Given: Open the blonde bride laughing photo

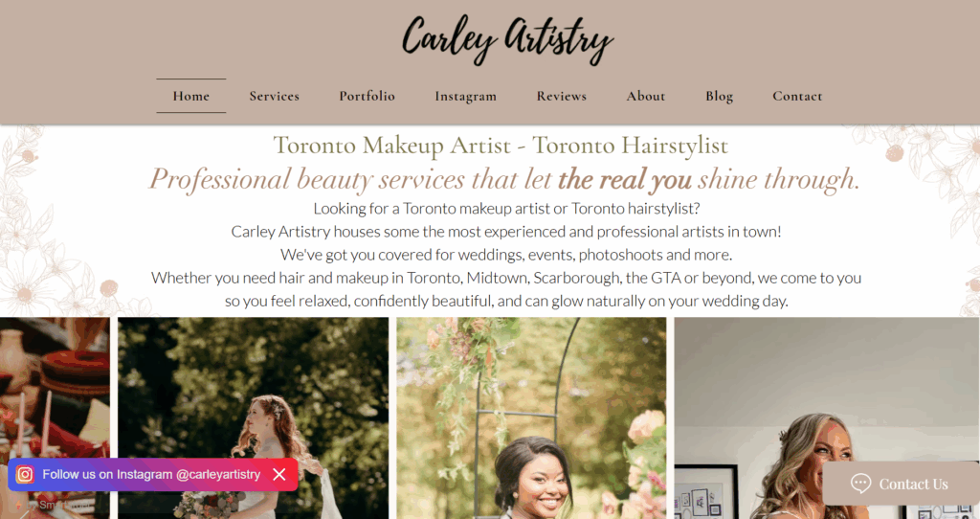Looking at the screenshot, I should pos(827,417).
